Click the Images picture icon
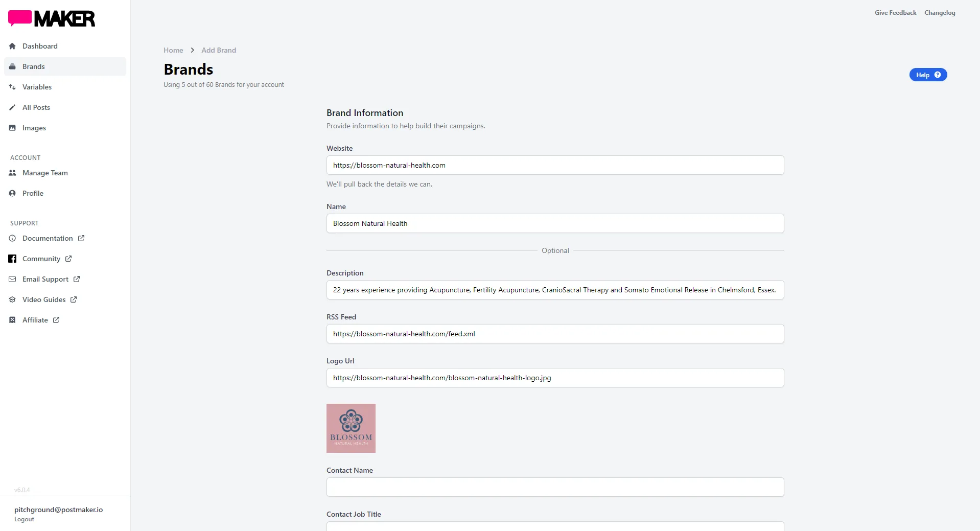 (x=12, y=128)
